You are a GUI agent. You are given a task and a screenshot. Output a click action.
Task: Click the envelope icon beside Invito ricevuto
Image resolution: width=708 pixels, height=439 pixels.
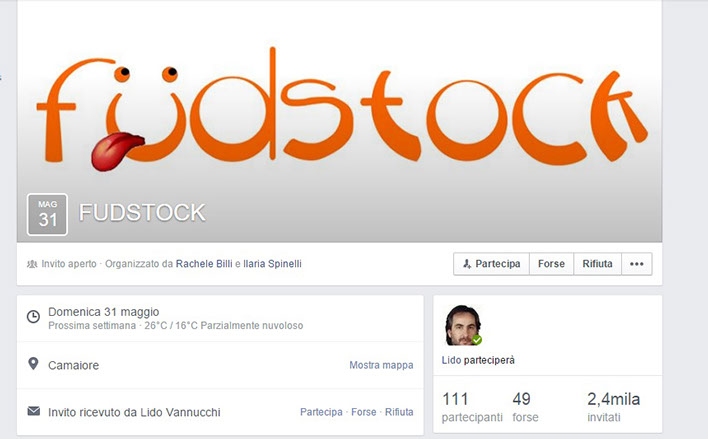tap(33, 411)
